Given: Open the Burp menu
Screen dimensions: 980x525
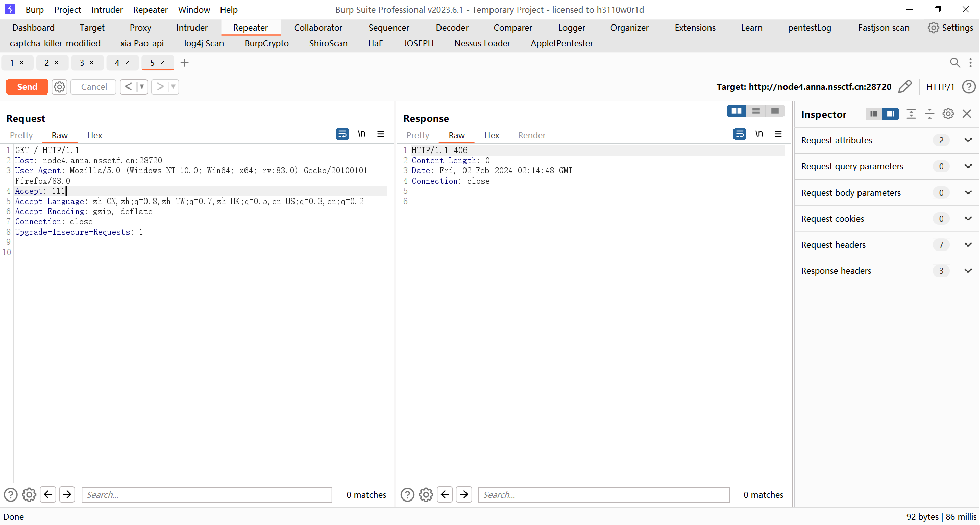Looking at the screenshot, I should pyautogui.click(x=35, y=10).
